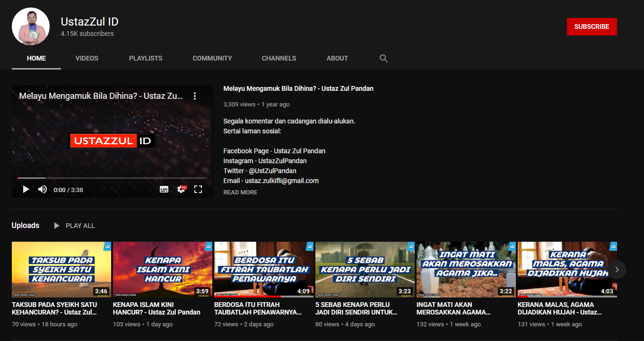Click the channel search magnifier icon

point(383,59)
